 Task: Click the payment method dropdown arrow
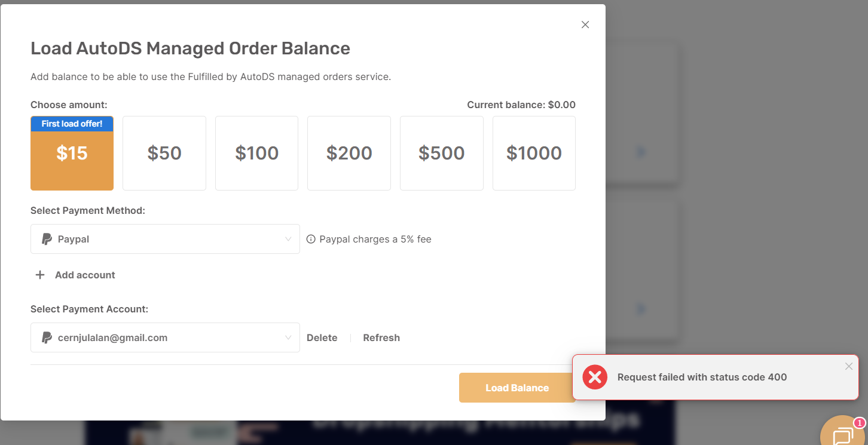point(288,239)
